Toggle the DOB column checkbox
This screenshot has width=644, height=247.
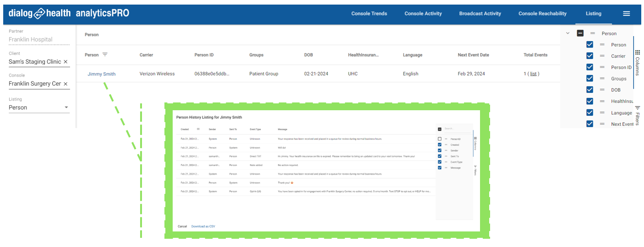coord(589,90)
